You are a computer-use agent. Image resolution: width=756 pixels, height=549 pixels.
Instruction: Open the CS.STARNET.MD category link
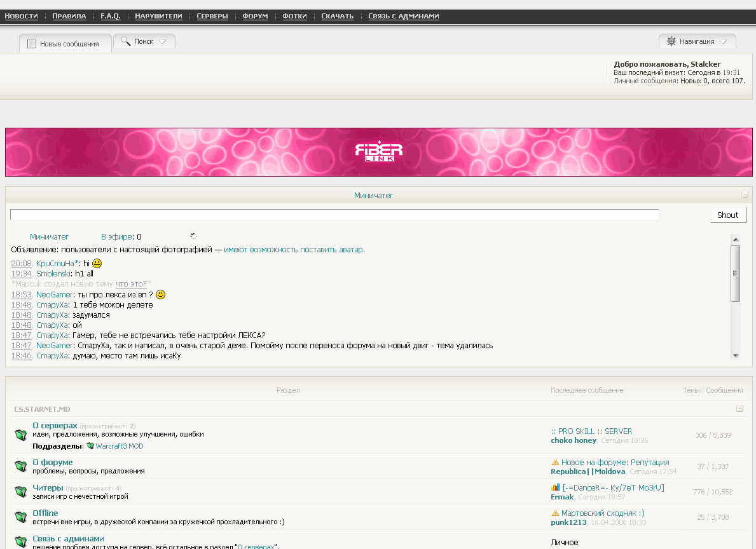[x=42, y=409]
